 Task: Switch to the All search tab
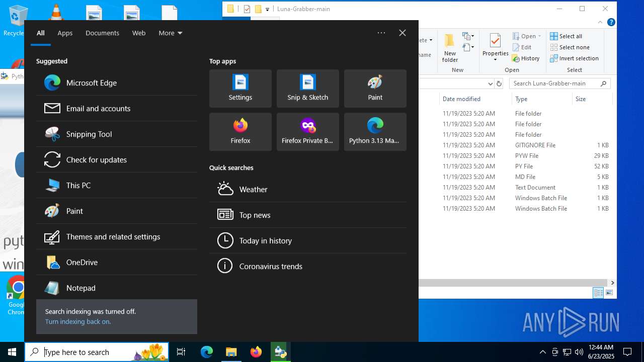pyautogui.click(x=41, y=33)
